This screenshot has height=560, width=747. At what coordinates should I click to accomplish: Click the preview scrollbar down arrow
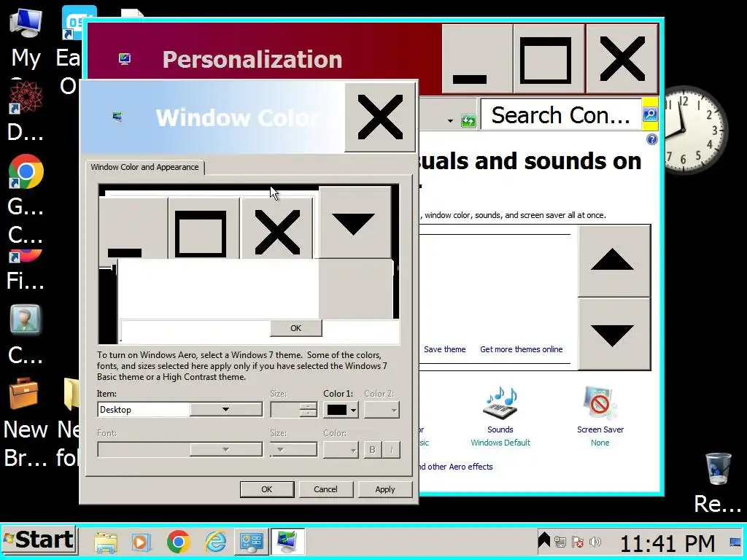354,223
